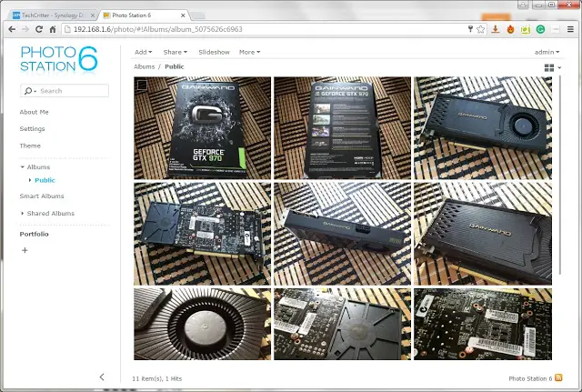Go to Albums breadcrumb
The width and height of the screenshot is (582, 392).
[144, 66]
